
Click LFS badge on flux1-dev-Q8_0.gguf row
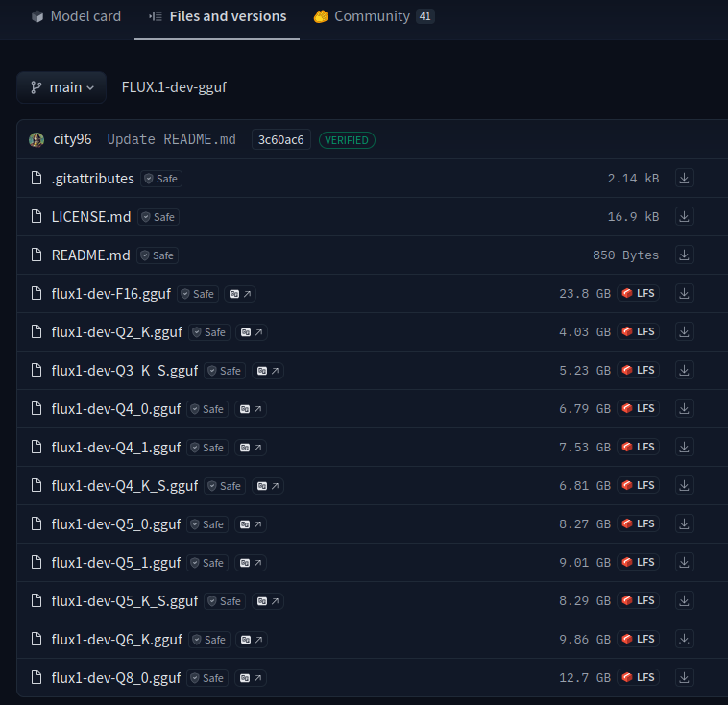639,677
